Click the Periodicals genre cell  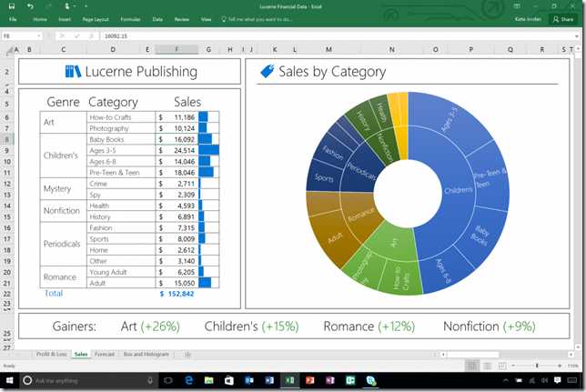point(63,244)
